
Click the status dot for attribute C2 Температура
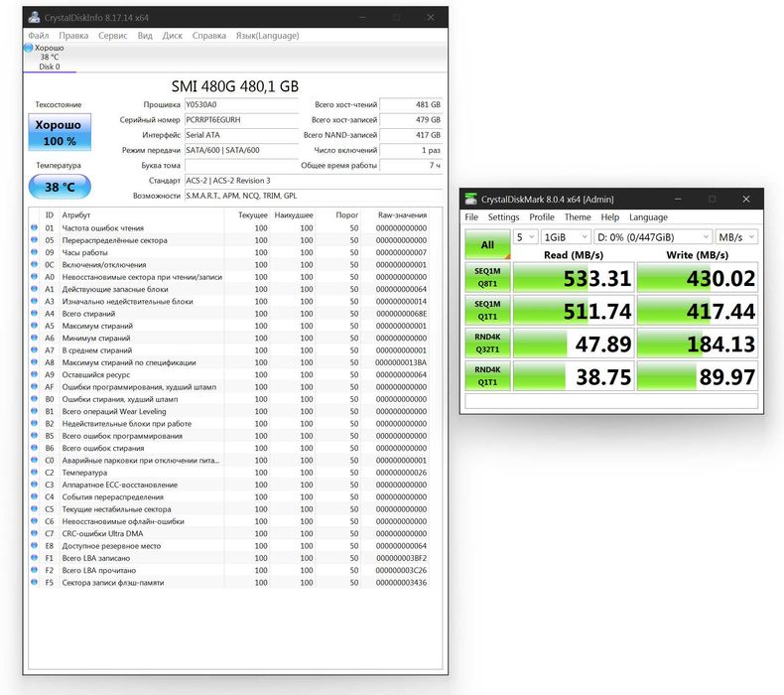click(34, 473)
